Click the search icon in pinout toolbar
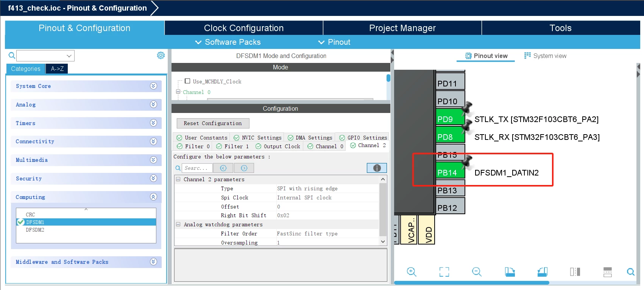Image resolution: width=644 pixels, height=290 pixels. [631, 272]
